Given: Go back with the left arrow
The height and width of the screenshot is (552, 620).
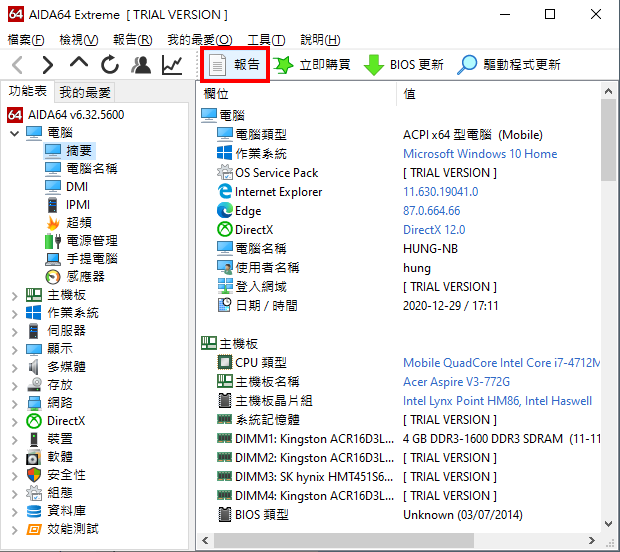Looking at the screenshot, I should point(17,65).
